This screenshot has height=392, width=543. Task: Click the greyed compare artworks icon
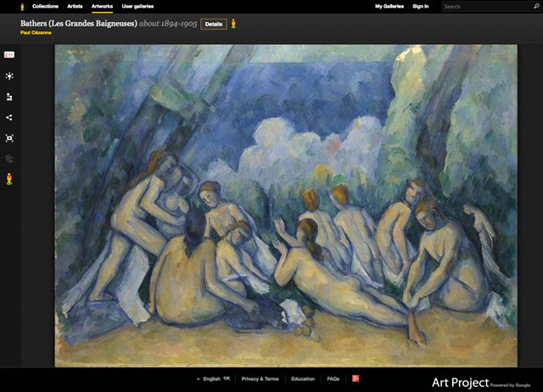point(9,159)
